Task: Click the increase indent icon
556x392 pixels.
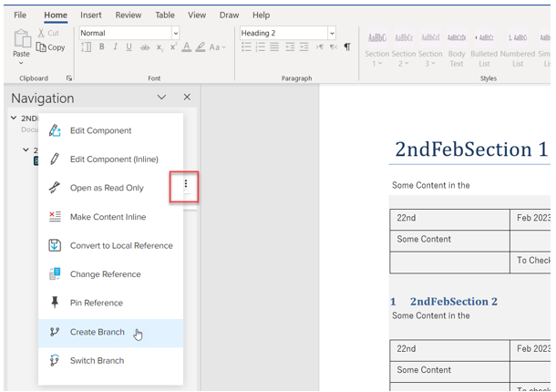Action: (x=304, y=46)
